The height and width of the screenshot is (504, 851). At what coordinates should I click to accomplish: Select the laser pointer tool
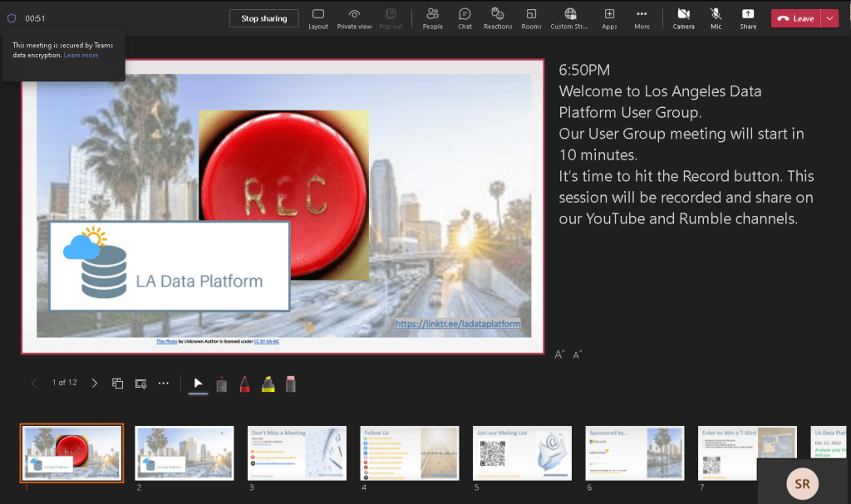coord(222,384)
